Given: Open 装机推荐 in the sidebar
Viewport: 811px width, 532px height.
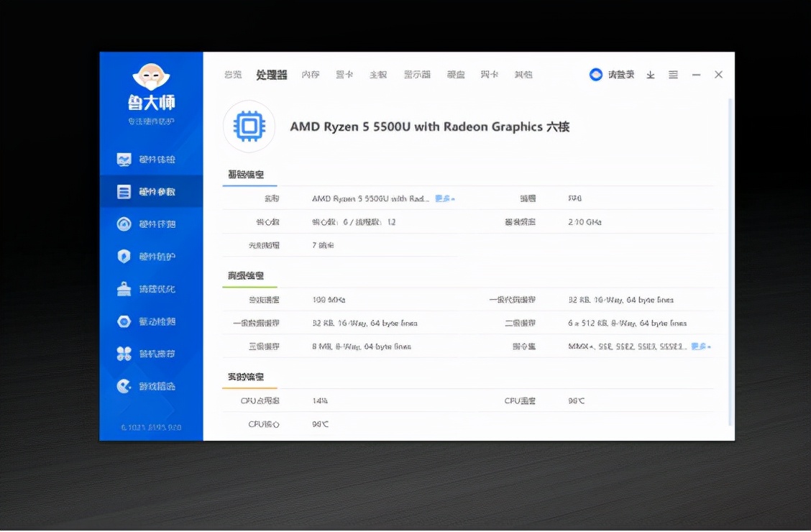Looking at the screenshot, I should pyautogui.click(x=151, y=354).
